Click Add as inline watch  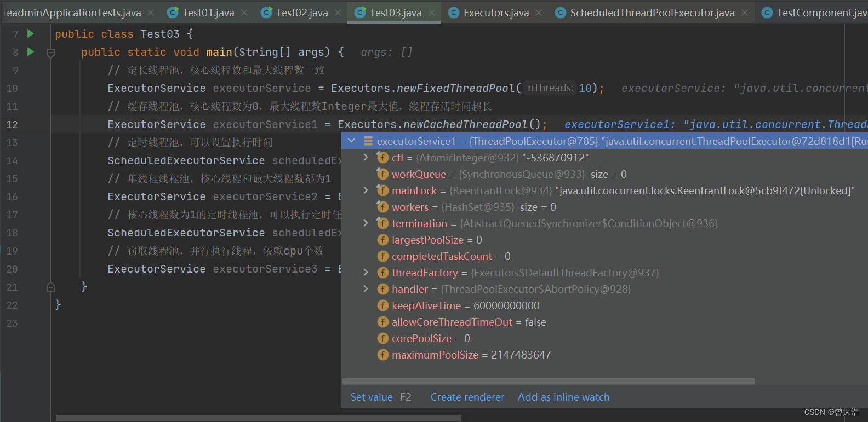point(563,397)
